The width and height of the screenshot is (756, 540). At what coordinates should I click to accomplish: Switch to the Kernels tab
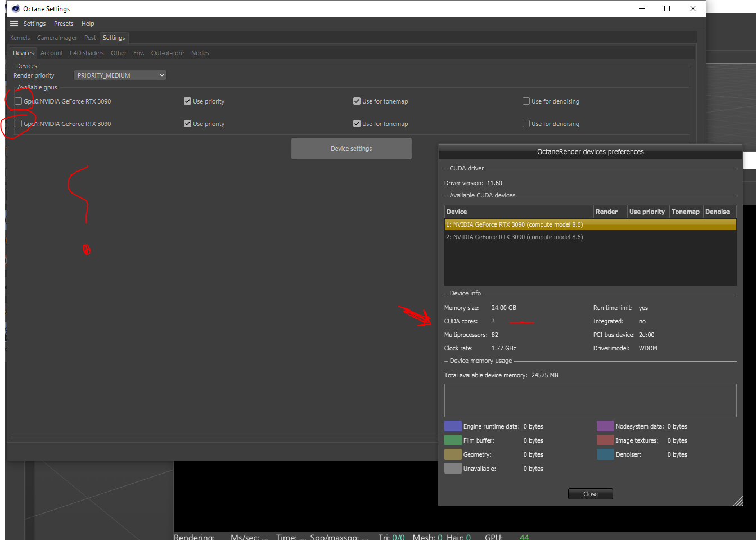20,38
